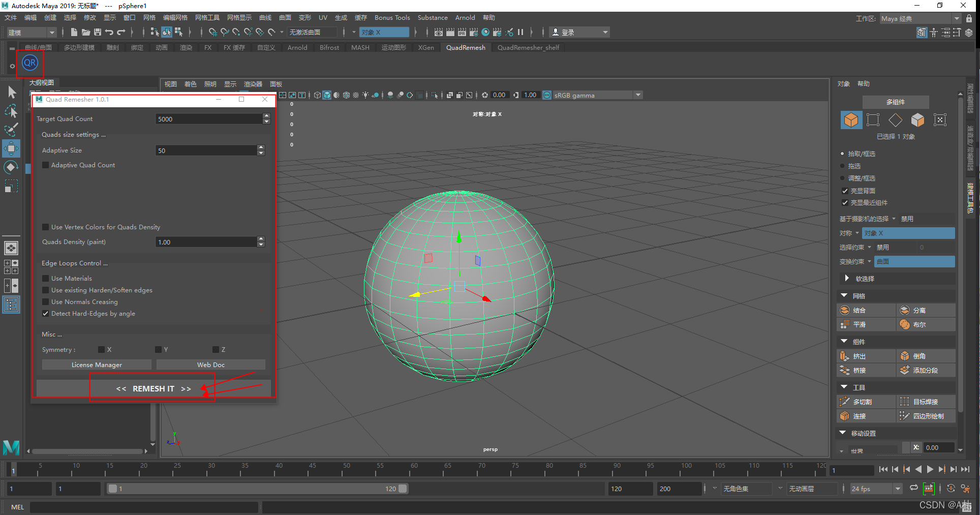
Task: Open the Web Doc button
Action: coord(211,365)
